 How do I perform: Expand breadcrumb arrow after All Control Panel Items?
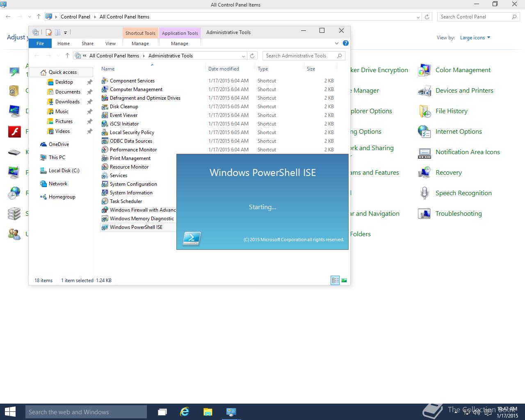click(144, 56)
